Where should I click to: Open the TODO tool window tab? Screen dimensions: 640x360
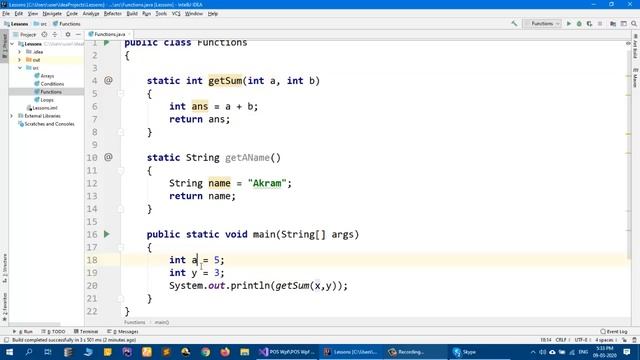pos(53,331)
